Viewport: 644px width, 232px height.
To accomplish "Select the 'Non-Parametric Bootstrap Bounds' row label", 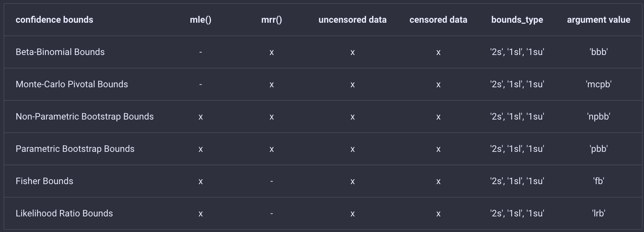I will click(84, 117).
